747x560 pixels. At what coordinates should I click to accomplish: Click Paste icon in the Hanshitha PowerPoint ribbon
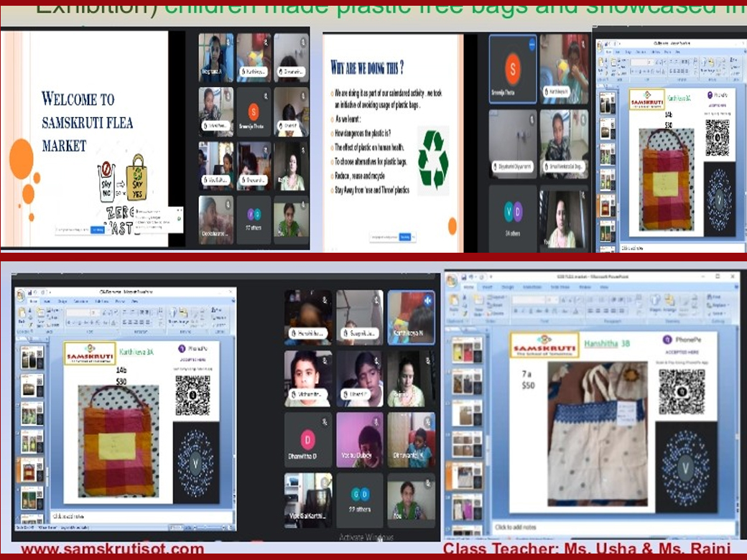455,304
